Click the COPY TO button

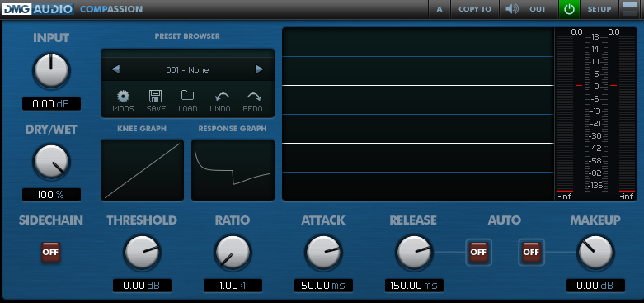[x=475, y=9]
